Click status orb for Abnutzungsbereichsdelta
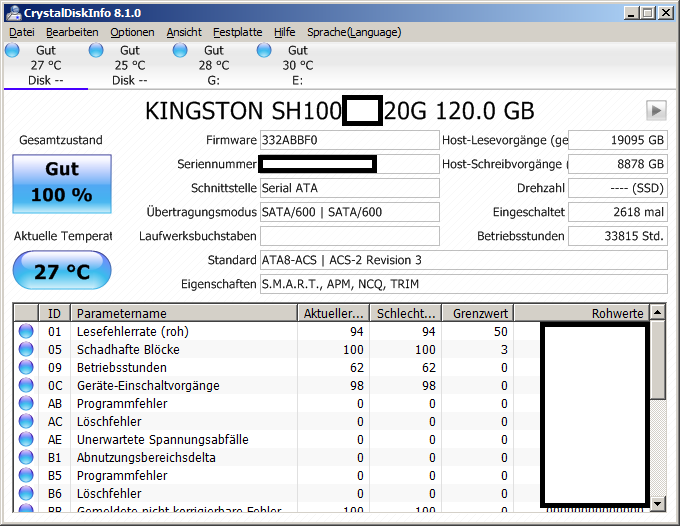The height and width of the screenshot is (526, 680). click(26, 457)
